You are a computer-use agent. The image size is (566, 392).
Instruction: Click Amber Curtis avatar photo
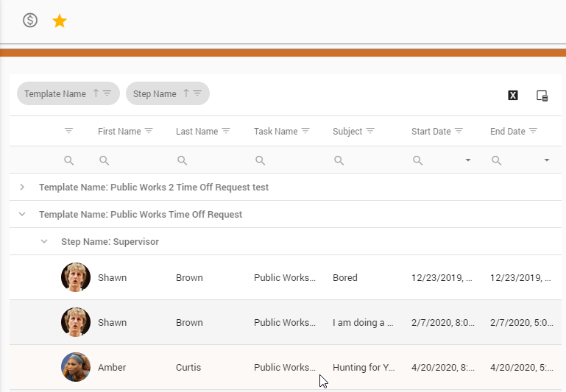(x=76, y=367)
